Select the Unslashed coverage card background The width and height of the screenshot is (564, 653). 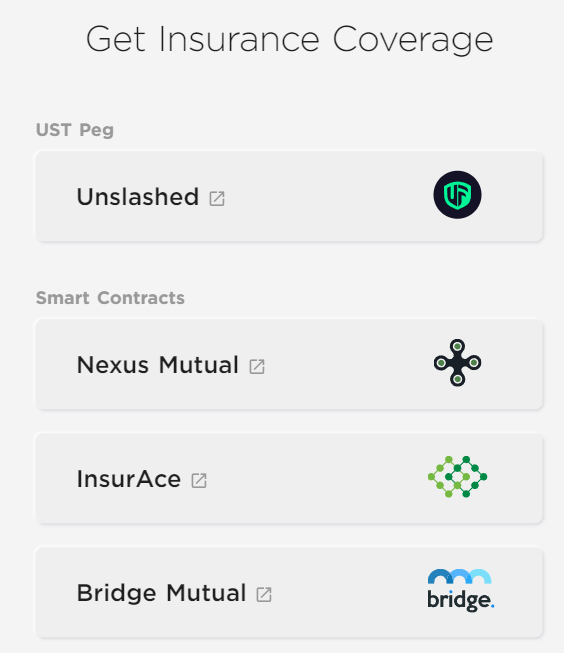289,196
